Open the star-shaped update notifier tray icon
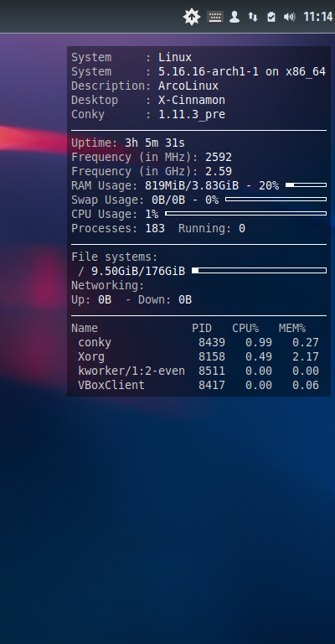The width and height of the screenshot is (335, 644). tap(192, 17)
